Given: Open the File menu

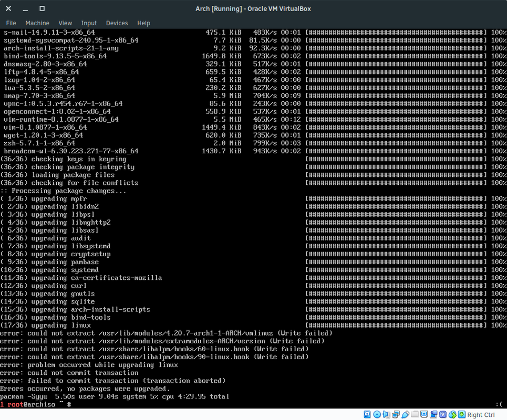Looking at the screenshot, I should tap(11, 23).
